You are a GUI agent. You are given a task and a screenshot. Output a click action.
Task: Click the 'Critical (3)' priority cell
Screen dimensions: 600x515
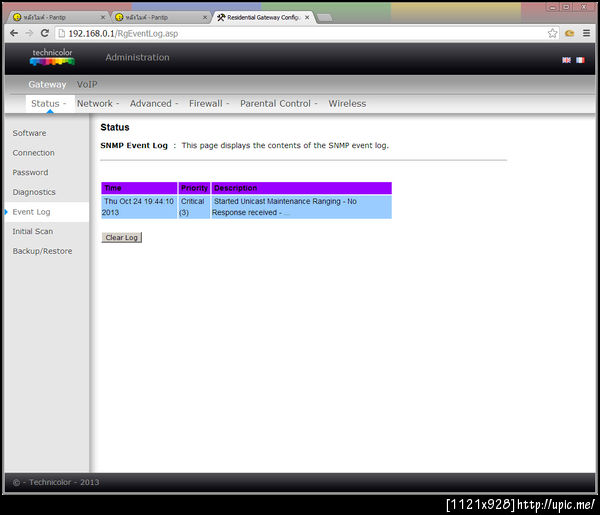(194, 207)
